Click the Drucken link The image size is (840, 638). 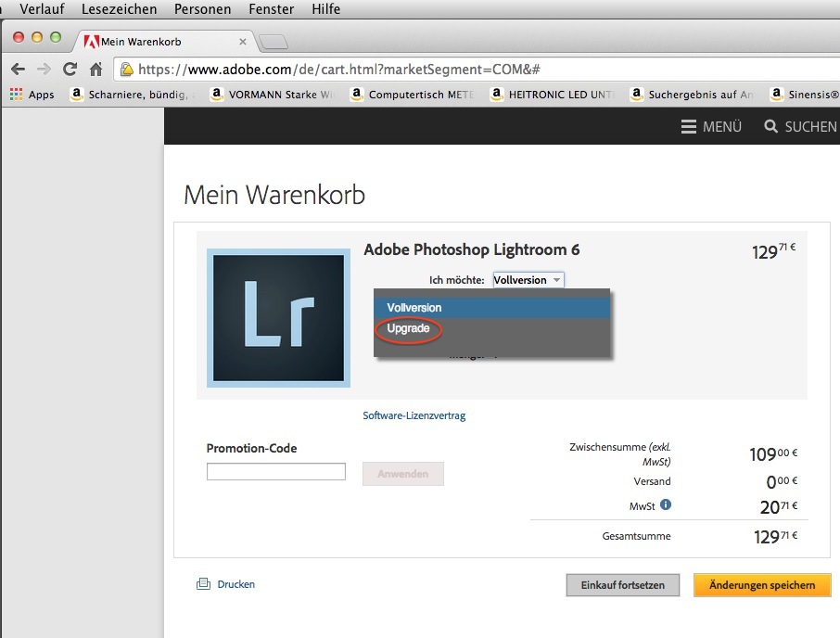point(236,584)
